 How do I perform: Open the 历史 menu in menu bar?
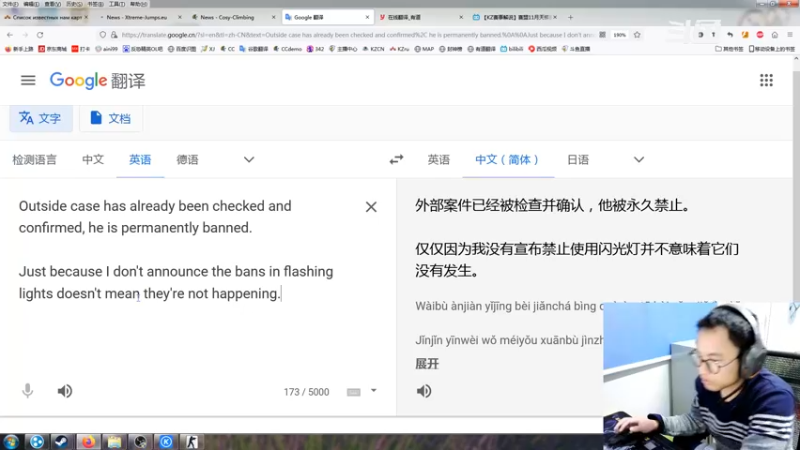tap(74, 4)
